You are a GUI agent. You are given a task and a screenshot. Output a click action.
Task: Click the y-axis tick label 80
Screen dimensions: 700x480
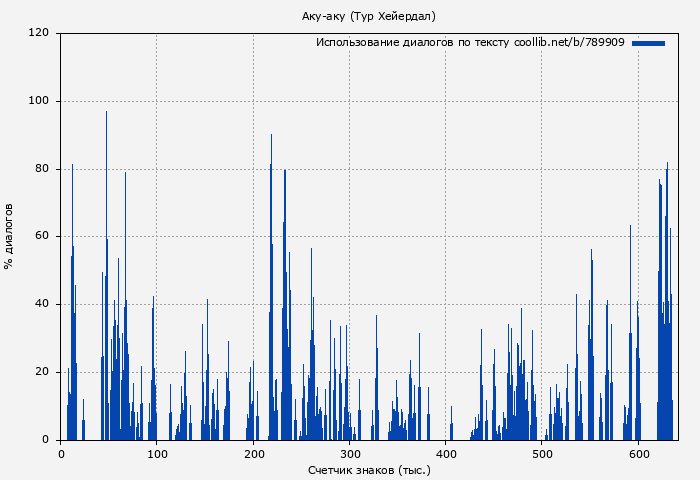(42, 169)
